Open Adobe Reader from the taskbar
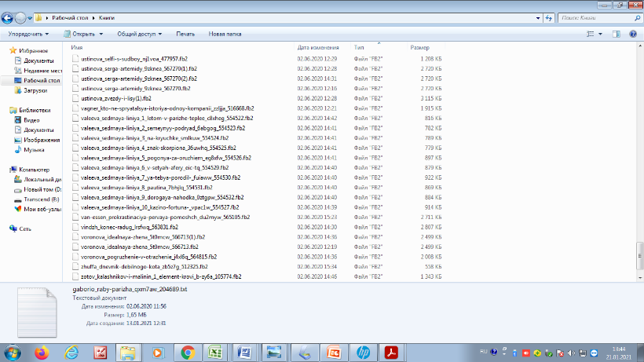 [x=390, y=351]
